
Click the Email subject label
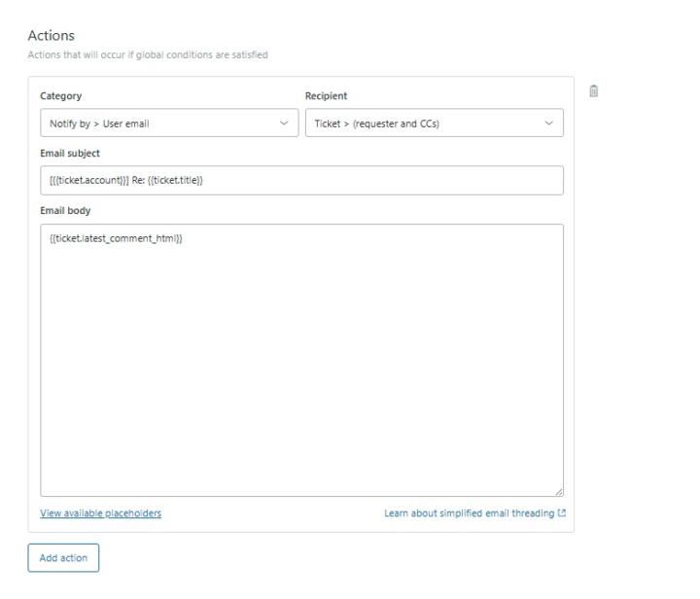[69, 153]
